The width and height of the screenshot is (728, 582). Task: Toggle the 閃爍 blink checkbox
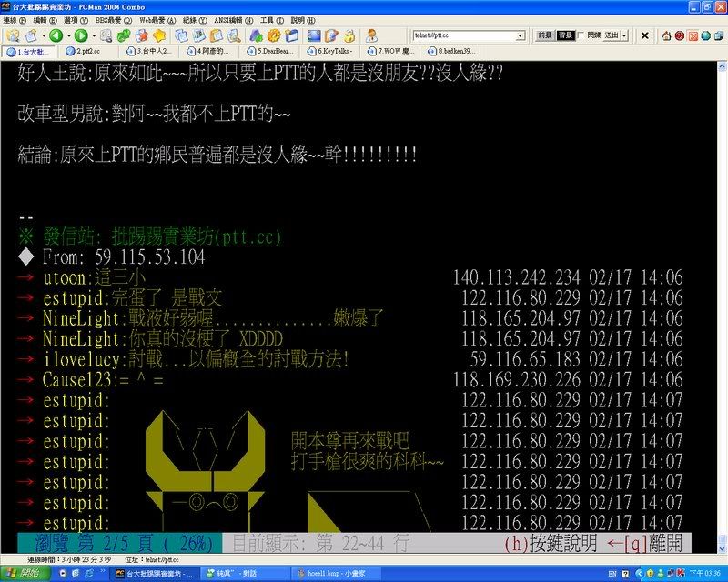(x=581, y=35)
